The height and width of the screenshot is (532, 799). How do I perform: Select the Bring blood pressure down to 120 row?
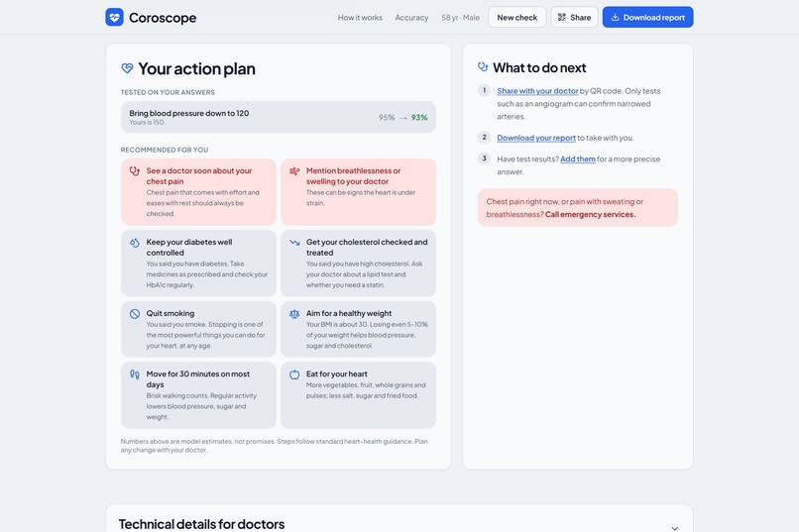pyautogui.click(x=279, y=117)
